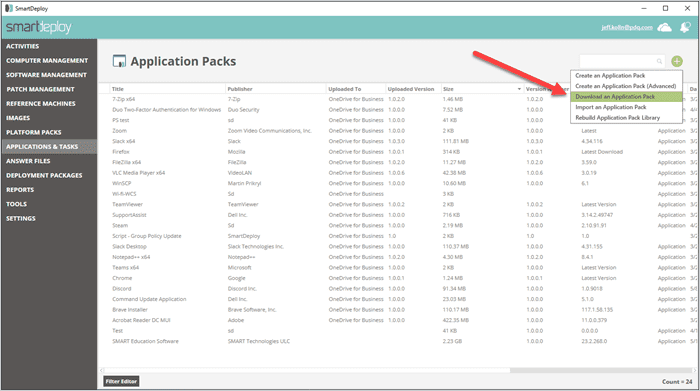The height and width of the screenshot is (391, 700).
Task: Go to Images in the sidebar
Action: [18, 118]
